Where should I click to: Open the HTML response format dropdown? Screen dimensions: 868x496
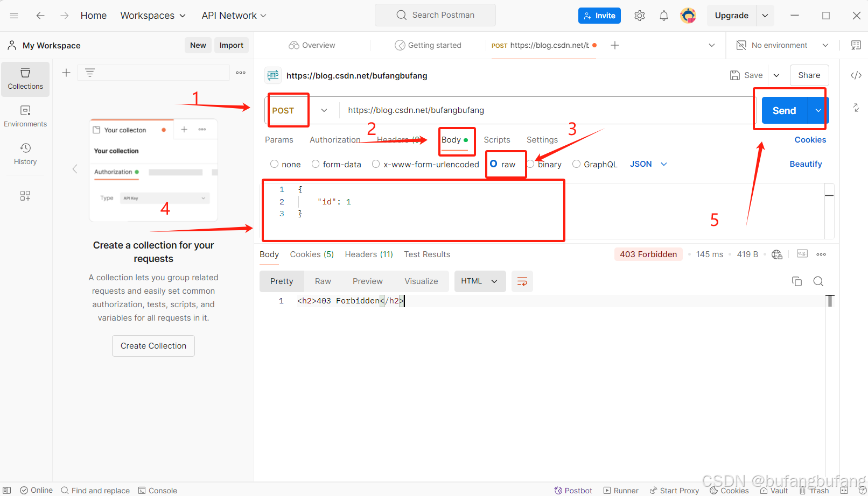[x=480, y=281]
